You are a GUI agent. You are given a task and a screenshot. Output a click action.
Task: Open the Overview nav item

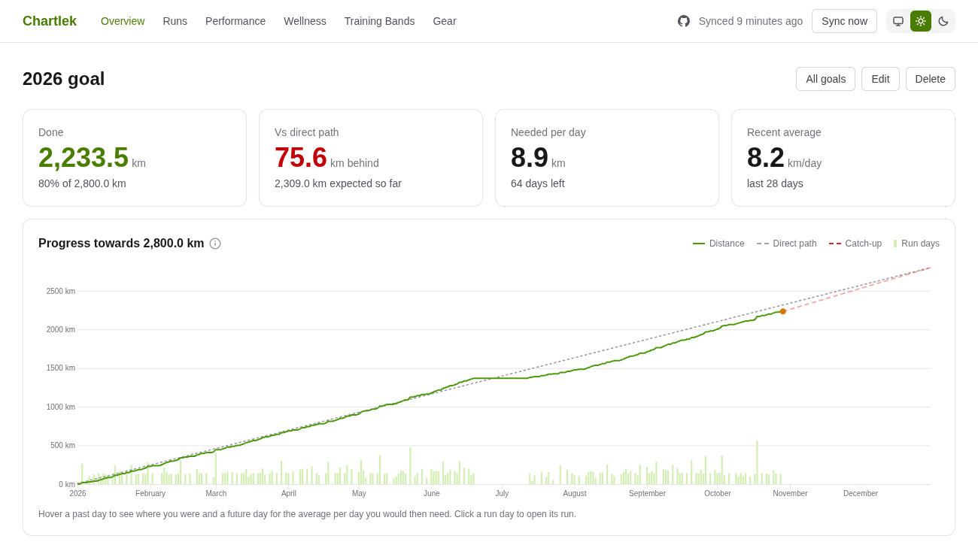123,21
